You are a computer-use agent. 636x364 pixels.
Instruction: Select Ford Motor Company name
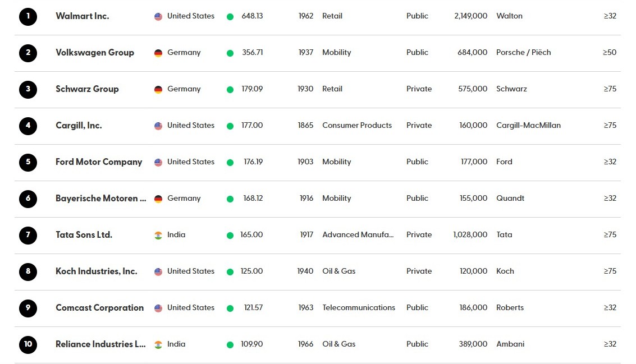99,162
